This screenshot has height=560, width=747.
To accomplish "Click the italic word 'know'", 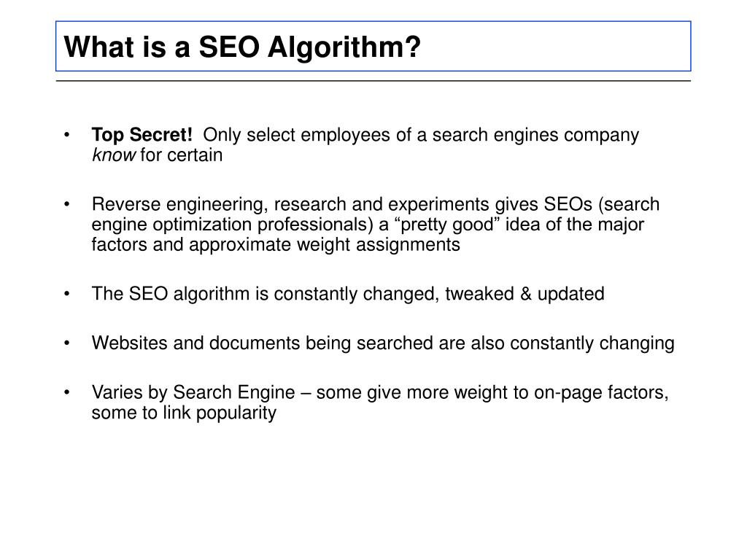I will 113,155.
